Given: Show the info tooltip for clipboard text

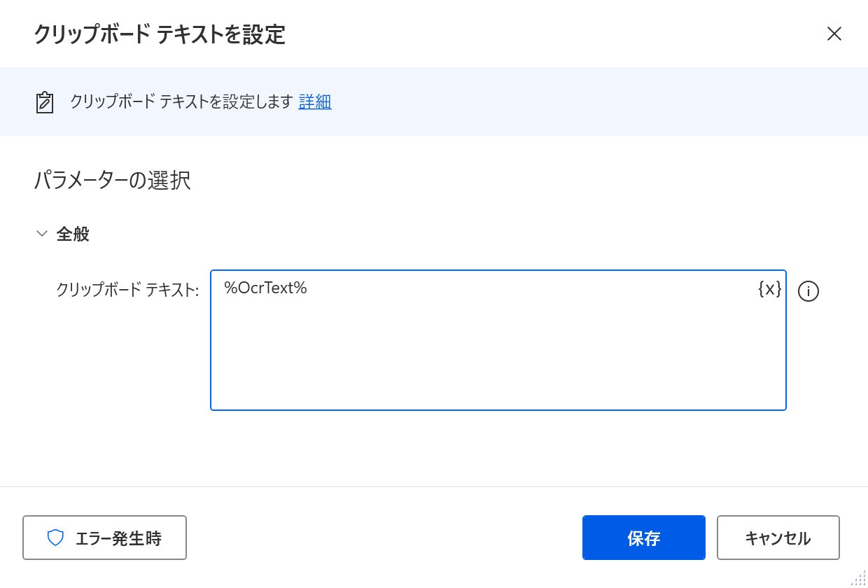Looking at the screenshot, I should tap(808, 291).
